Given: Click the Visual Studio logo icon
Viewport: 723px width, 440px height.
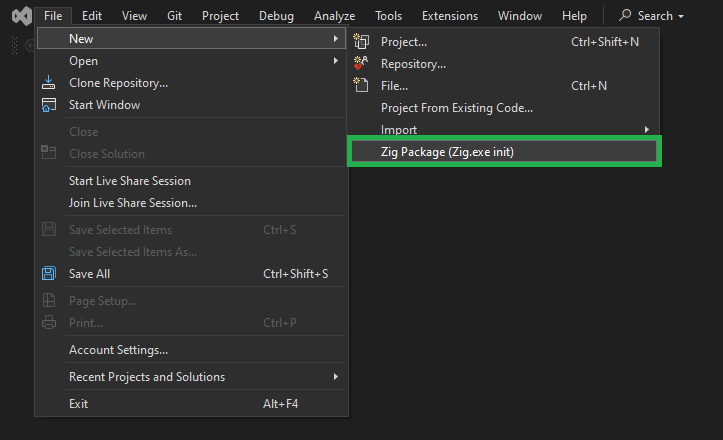Looking at the screenshot, I should pyautogui.click(x=22, y=16).
